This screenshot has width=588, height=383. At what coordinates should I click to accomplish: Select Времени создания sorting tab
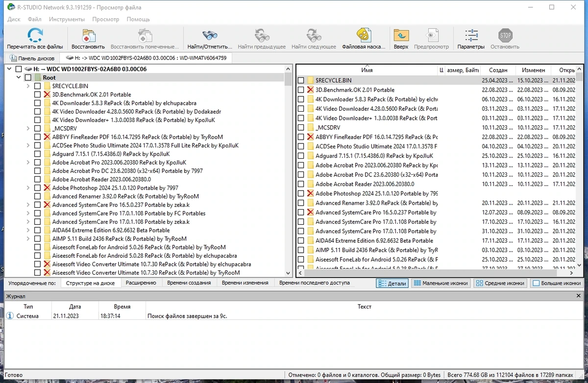pyautogui.click(x=189, y=283)
